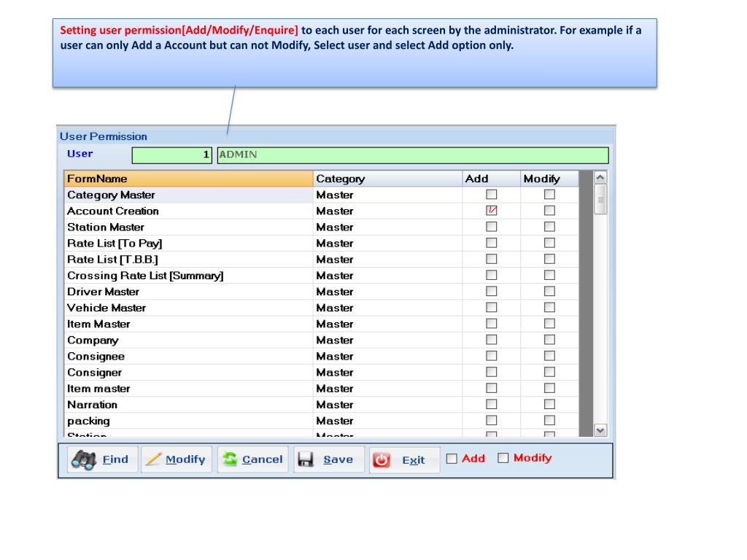
Task: Click the scrollbar up arrow
Action: click(x=600, y=178)
